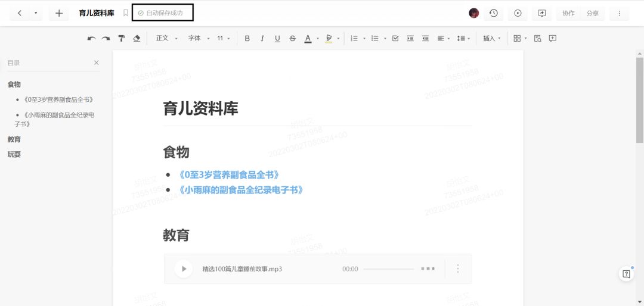
Task: Open the help question mark button
Action: coord(626,274)
